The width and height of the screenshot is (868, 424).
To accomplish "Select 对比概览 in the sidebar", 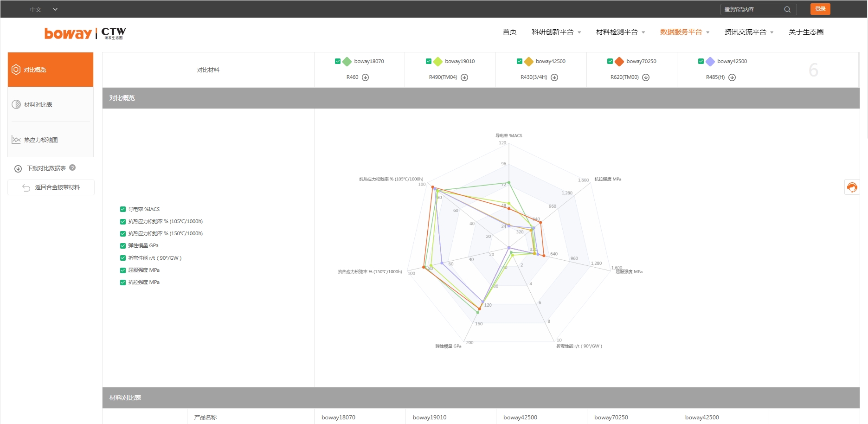I will (51, 70).
